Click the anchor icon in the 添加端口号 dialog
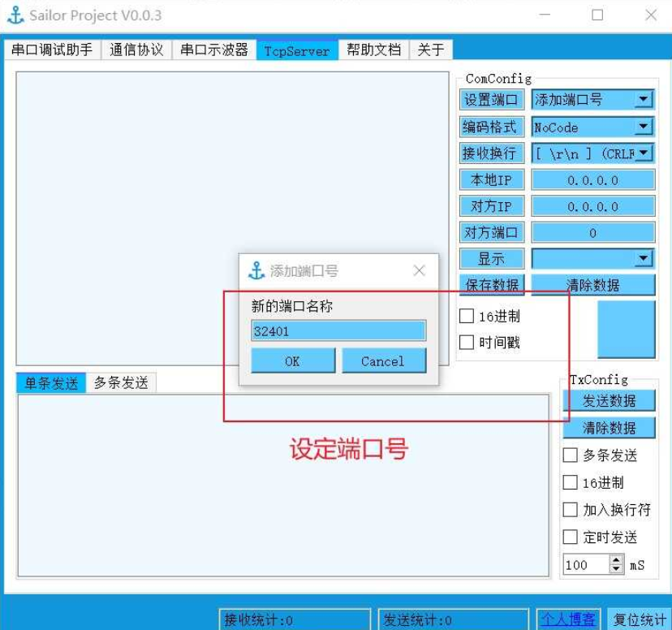Viewport: 672px width, 630px height. tap(257, 270)
